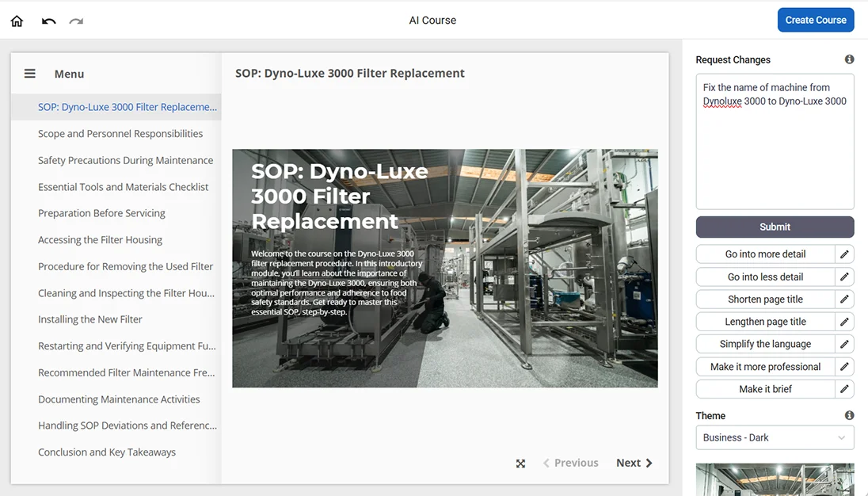Viewport: 868px width, 496px height.
Task: Submit the requested changes
Action: coord(774,227)
